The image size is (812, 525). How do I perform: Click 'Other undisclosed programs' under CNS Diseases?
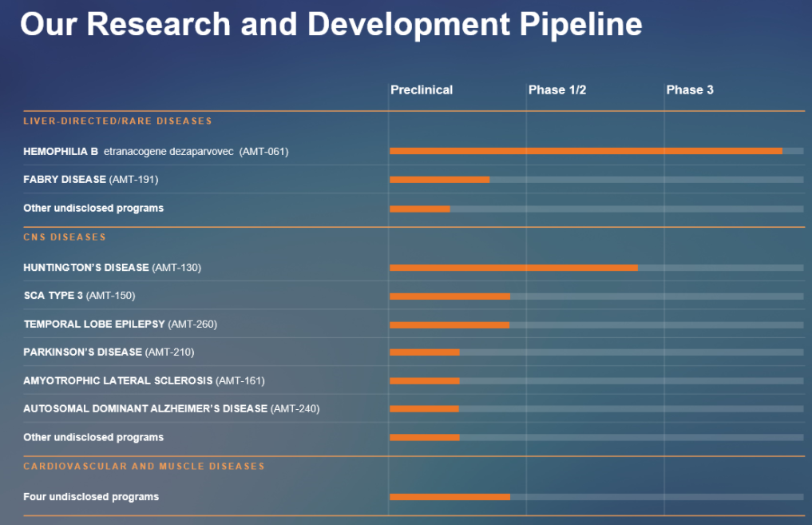93,437
